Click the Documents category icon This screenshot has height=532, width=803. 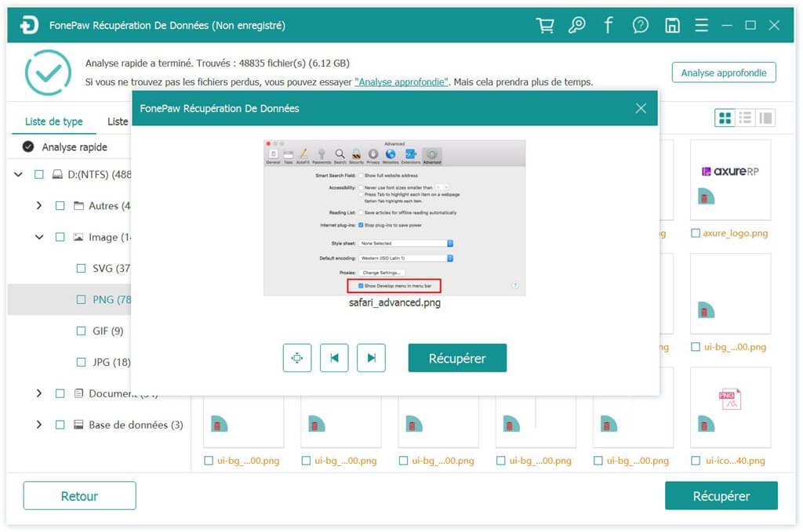tap(78, 393)
